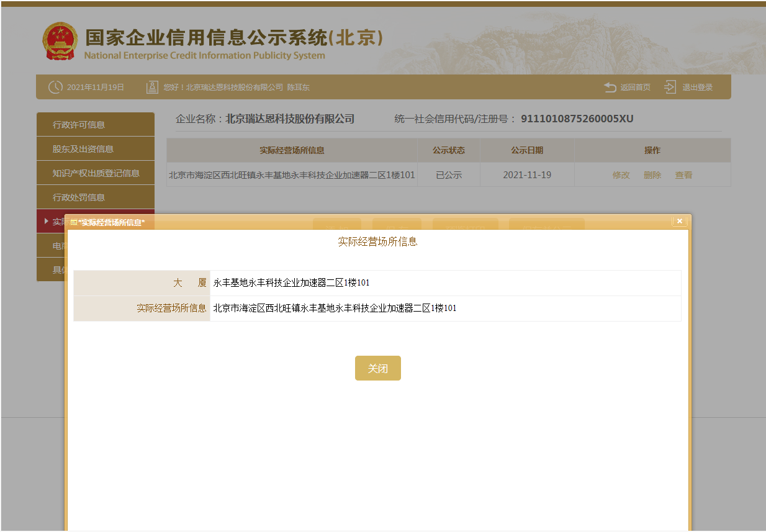The height and width of the screenshot is (532, 766).
Task: Select the red highlighted sidebar item
Action: click(x=52, y=220)
